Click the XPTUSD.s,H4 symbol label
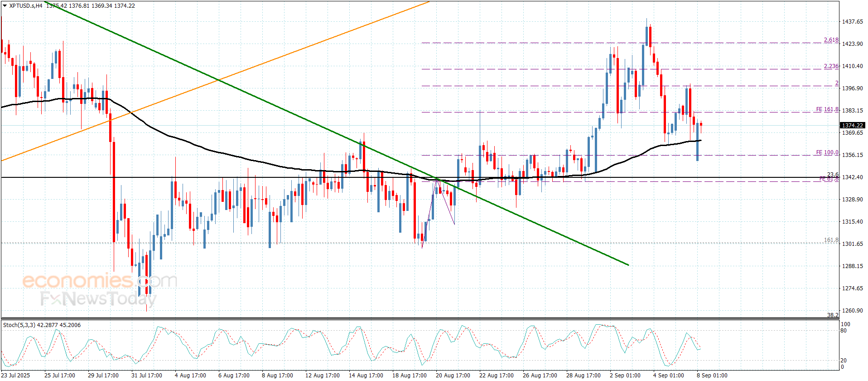Viewport: 868px width, 381px height. pos(26,6)
